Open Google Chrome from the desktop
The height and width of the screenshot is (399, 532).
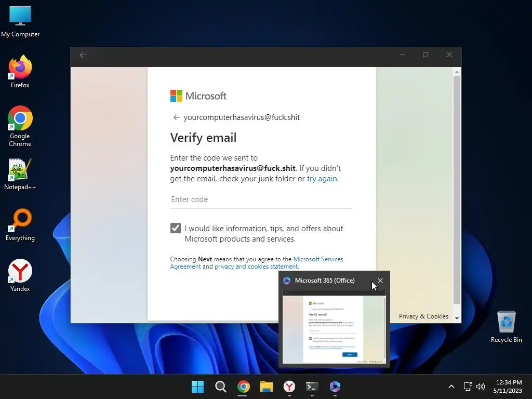(20, 126)
